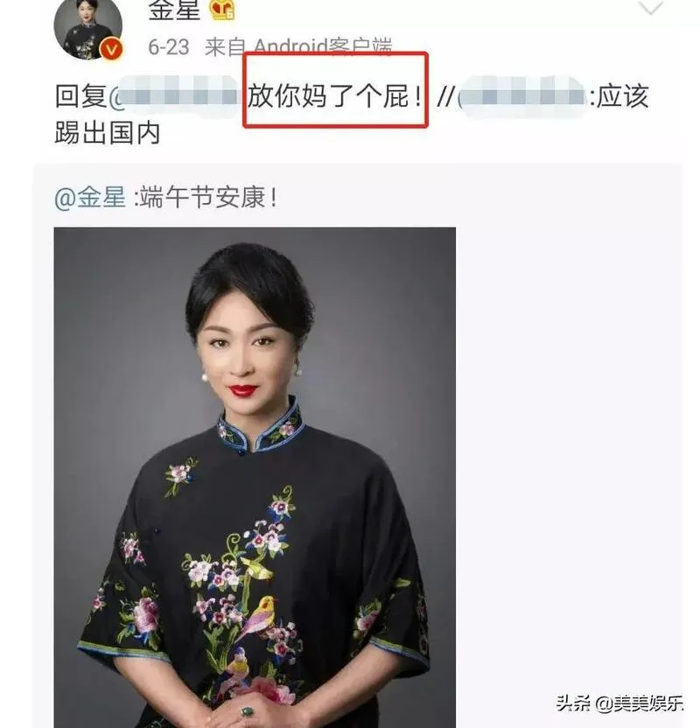Tap the Android客户端 source label
The height and width of the screenshot is (728, 700).
323,47
